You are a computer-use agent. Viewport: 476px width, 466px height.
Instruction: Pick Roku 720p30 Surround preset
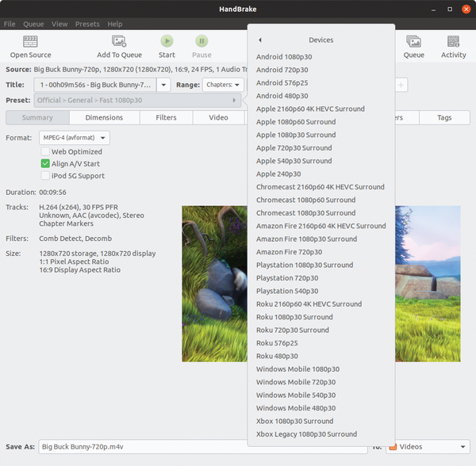(321, 330)
